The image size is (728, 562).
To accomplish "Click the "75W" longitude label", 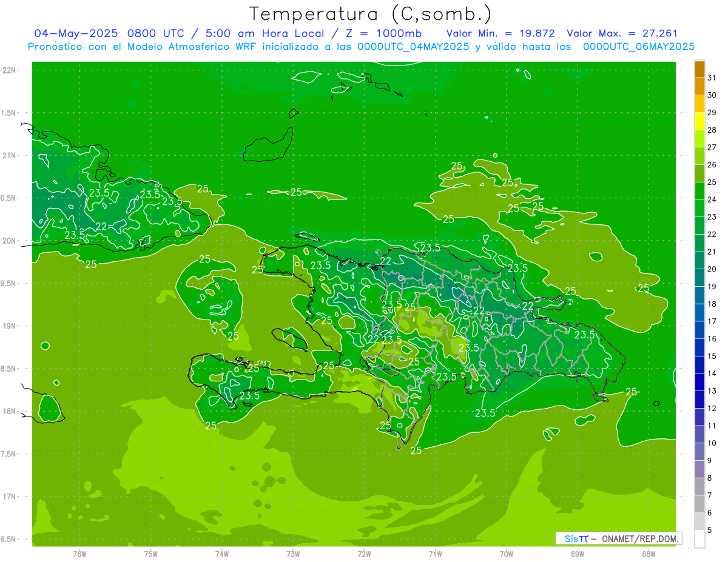I will click(151, 554).
